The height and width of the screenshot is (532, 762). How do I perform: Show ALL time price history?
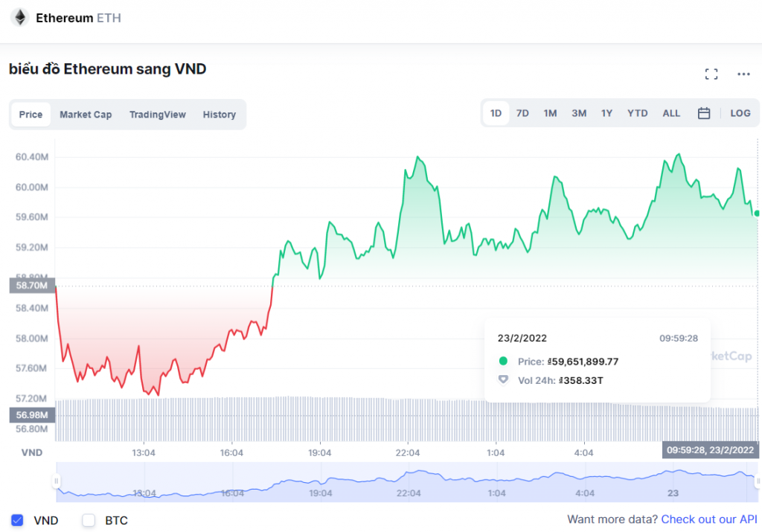[671, 113]
